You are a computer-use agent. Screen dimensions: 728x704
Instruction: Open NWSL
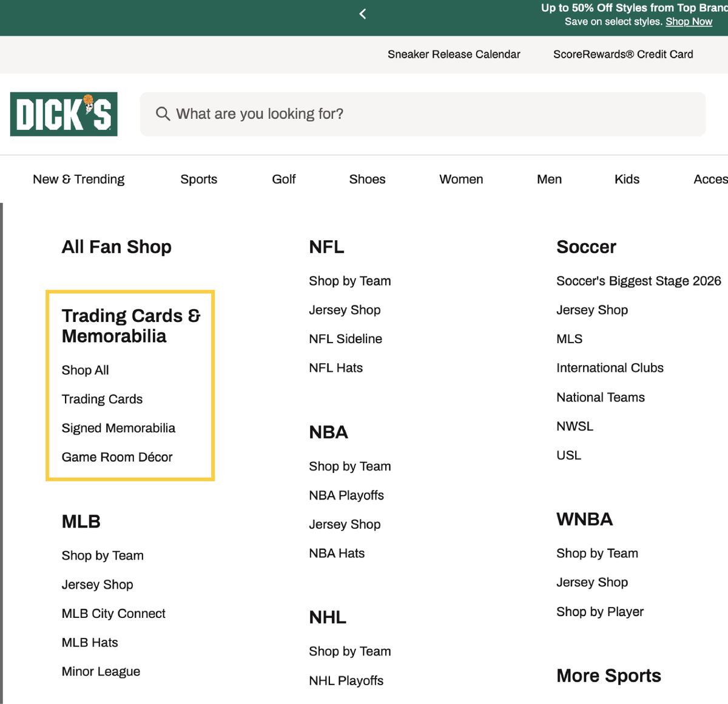(575, 426)
